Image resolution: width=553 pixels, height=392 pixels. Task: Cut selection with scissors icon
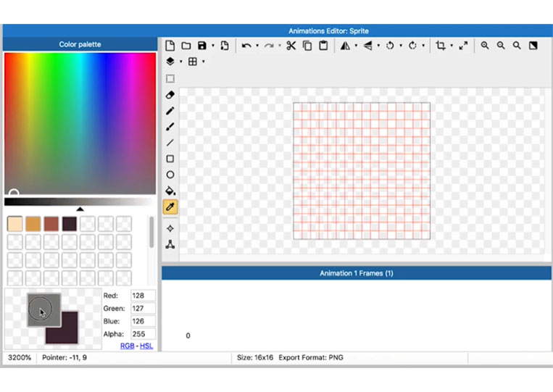[291, 46]
